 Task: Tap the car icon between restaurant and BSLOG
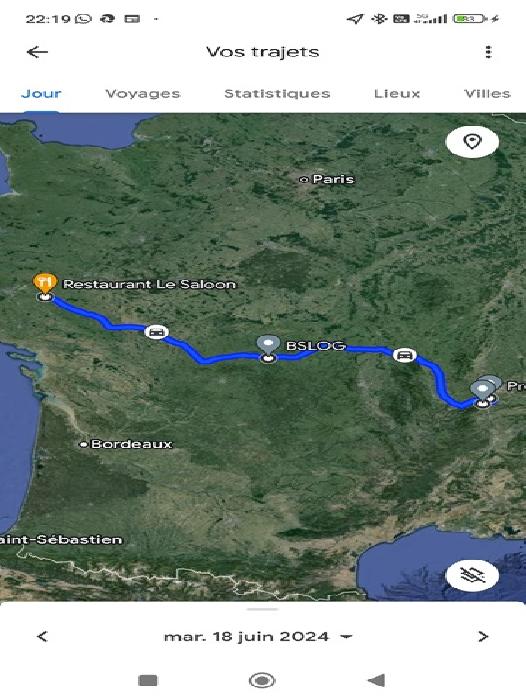pos(156,332)
